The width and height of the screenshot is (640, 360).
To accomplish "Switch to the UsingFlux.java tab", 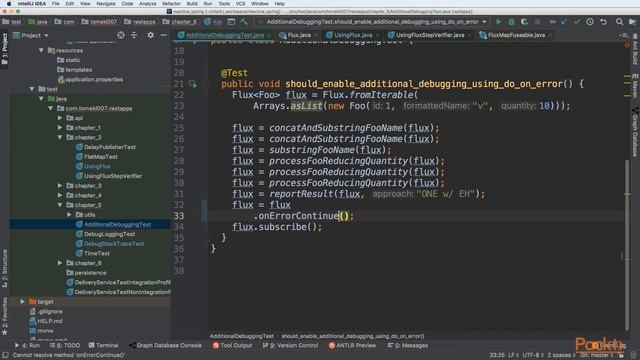I will [x=353, y=36].
